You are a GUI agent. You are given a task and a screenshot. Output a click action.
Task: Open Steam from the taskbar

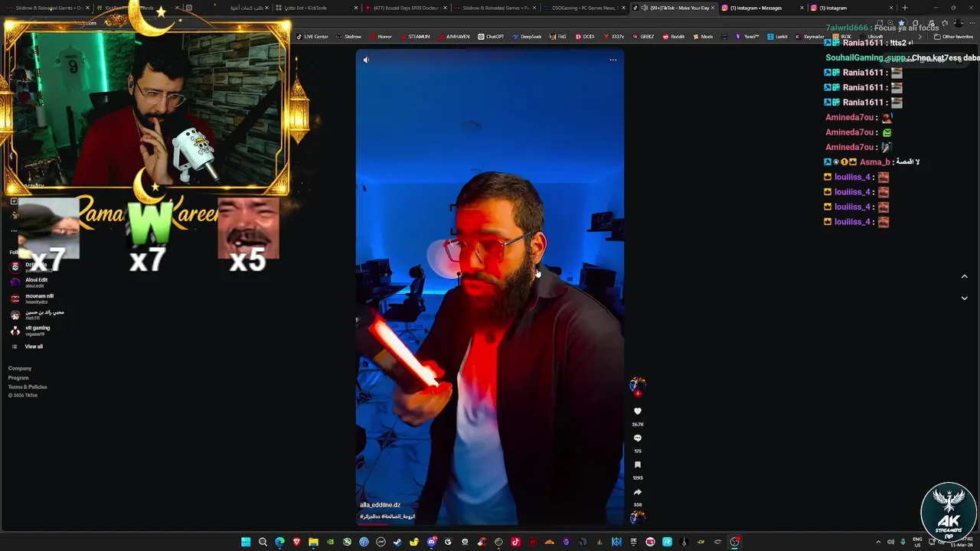[397, 542]
